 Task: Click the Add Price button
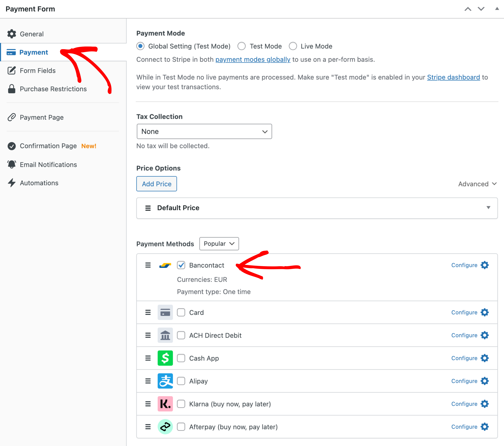(x=157, y=184)
